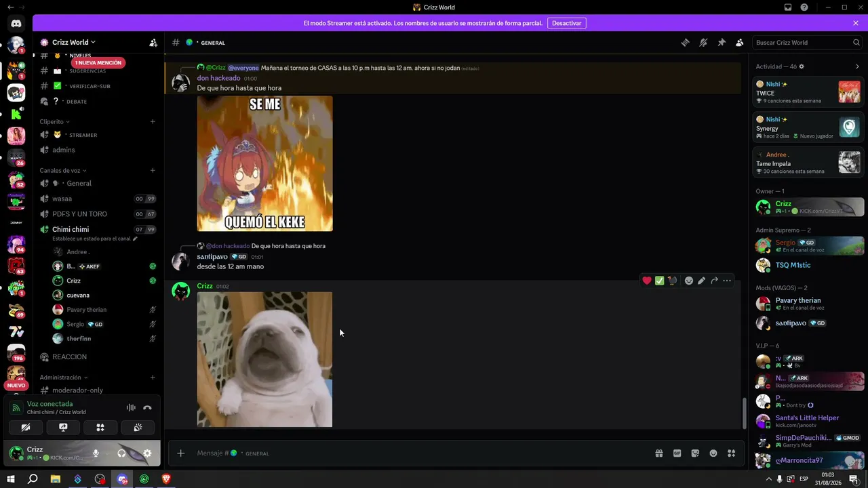Toggle noise suppression waveform icon
868x488 pixels.
[131, 407]
